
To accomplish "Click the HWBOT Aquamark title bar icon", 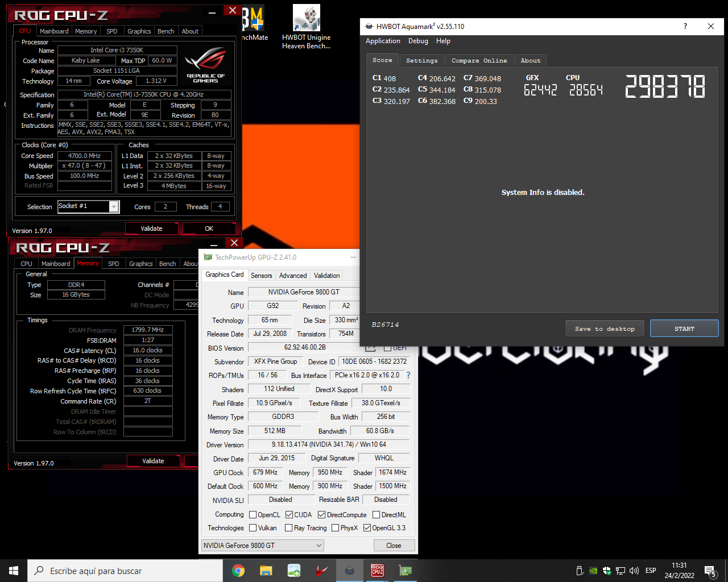I will click(x=369, y=26).
